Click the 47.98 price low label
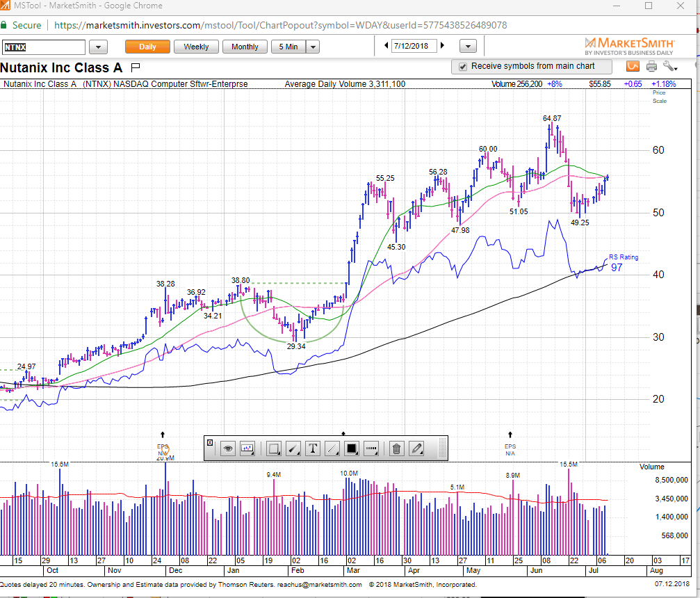The height and width of the screenshot is (598, 700). (460, 230)
